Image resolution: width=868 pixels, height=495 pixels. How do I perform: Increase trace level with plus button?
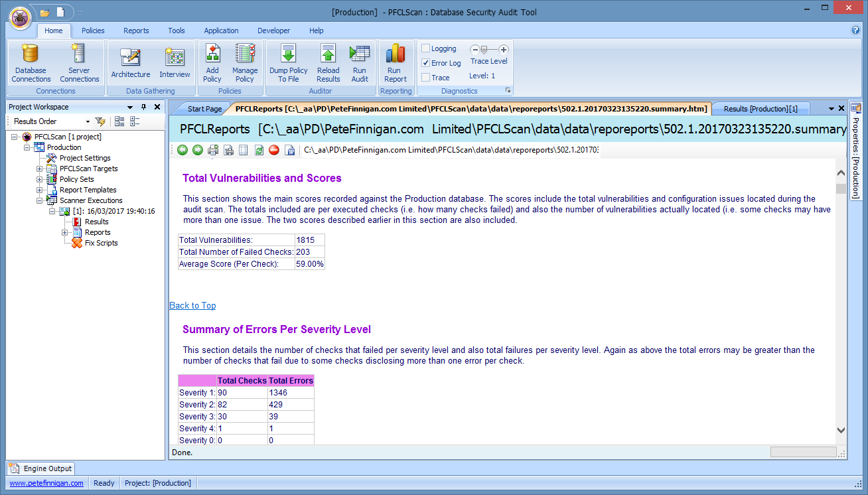click(x=504, y=49)
